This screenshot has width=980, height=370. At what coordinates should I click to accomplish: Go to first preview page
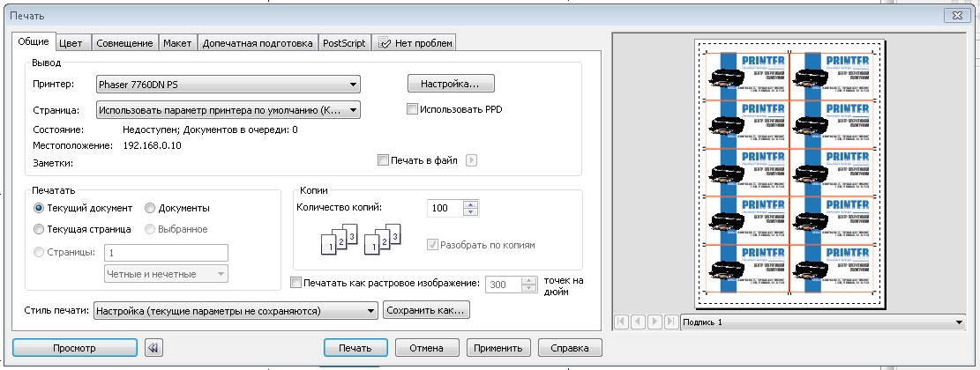pos(621,322)
